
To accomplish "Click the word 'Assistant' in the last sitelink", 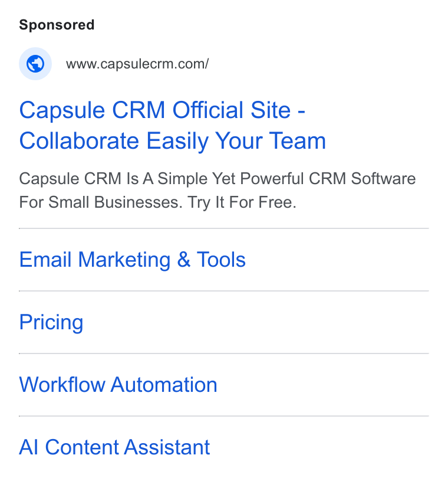I will coord(167,447).
